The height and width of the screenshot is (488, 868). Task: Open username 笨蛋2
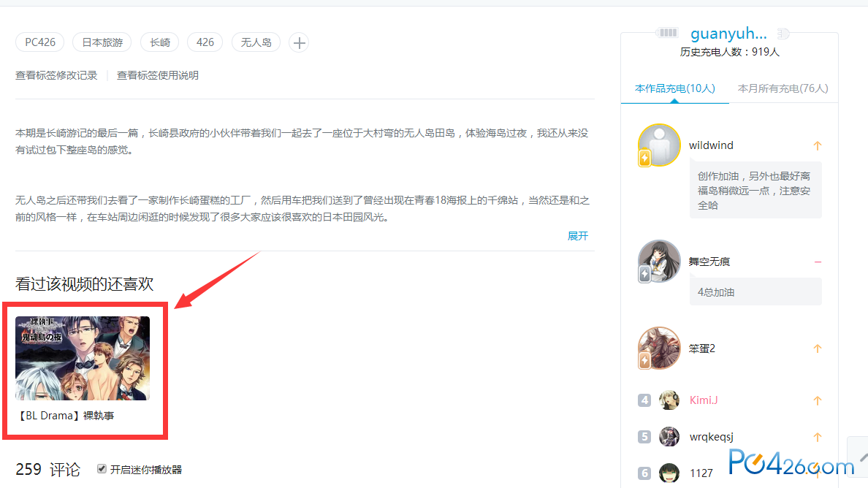(x=702, y=348)
